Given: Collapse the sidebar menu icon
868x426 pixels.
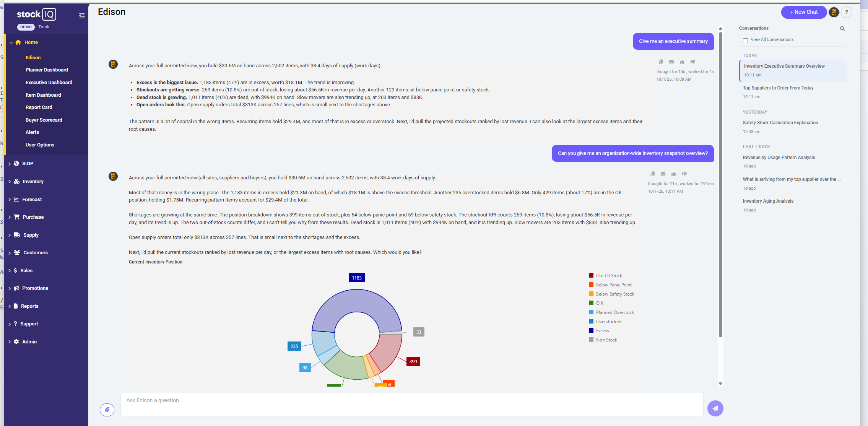Looking at the screenshot, I should (x=81, y=16).
